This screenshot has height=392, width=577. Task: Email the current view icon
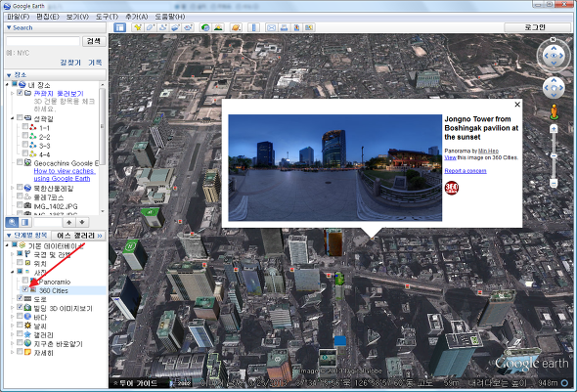coord(271,27)
